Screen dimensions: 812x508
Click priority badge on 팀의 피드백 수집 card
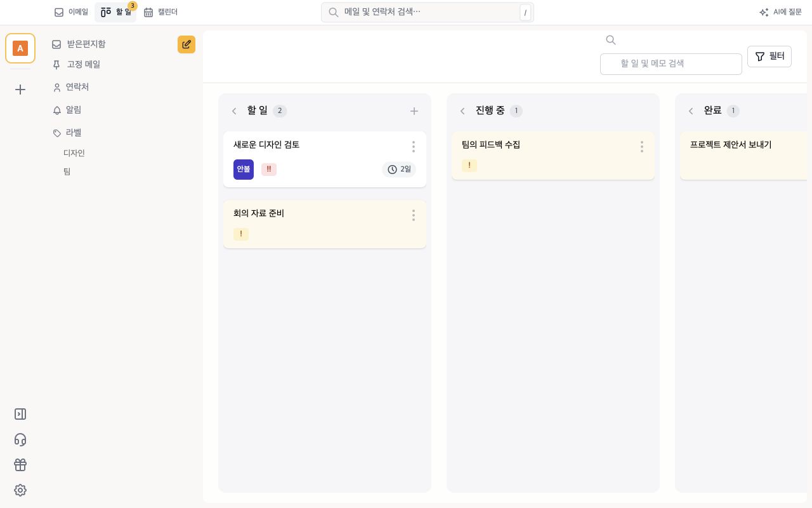click(469, 166)
